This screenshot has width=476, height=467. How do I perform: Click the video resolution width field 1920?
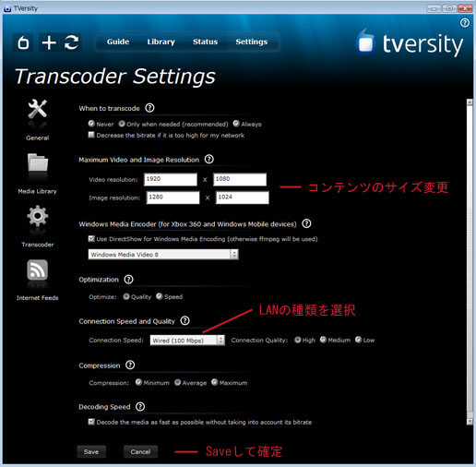point(171,179)
